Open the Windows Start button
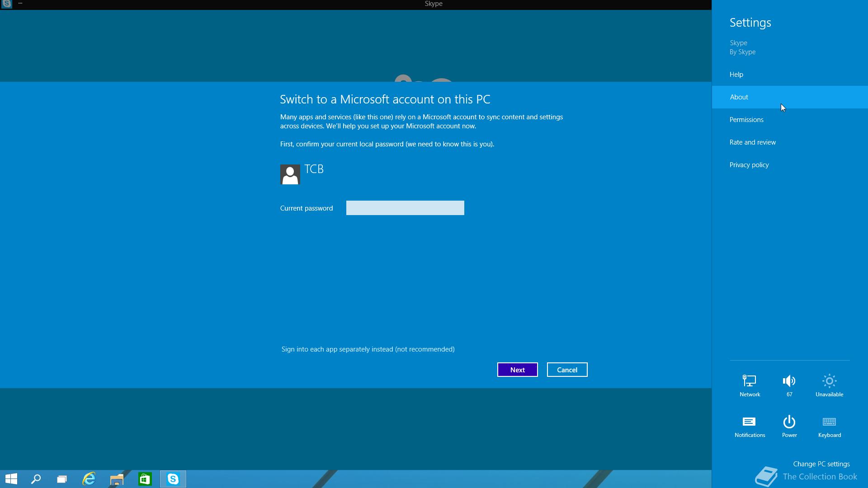This screenshot has width=868, height=488. [x=11, y=479]
